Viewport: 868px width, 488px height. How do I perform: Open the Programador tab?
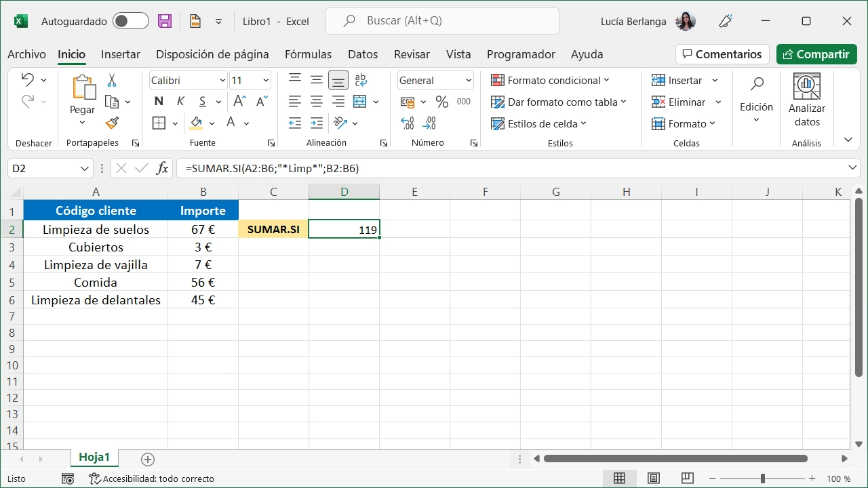tap(521, 54)
